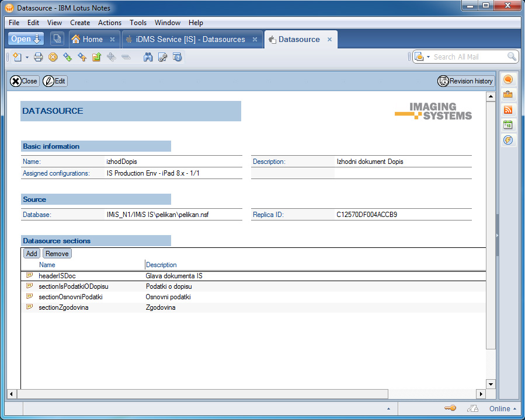The height and width of the screenshot is (420, 525).
Task: Click the Close action button
Action: coord(24,81)
